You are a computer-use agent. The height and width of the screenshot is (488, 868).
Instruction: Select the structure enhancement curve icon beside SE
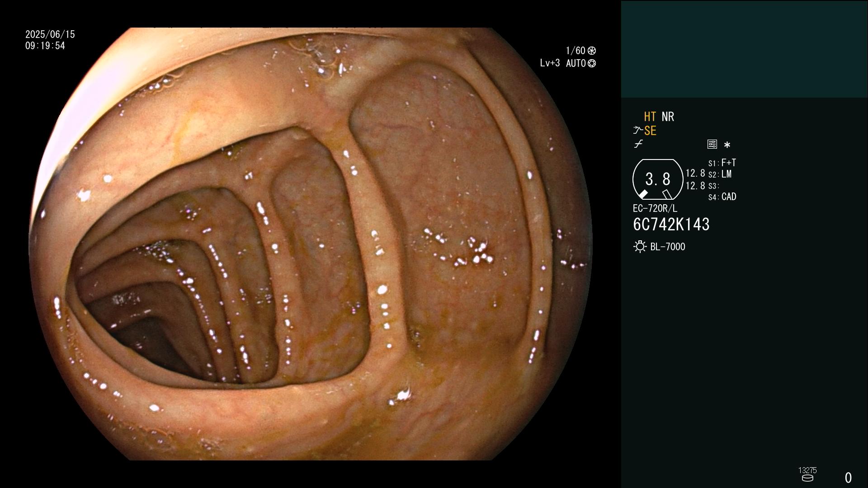638,130
